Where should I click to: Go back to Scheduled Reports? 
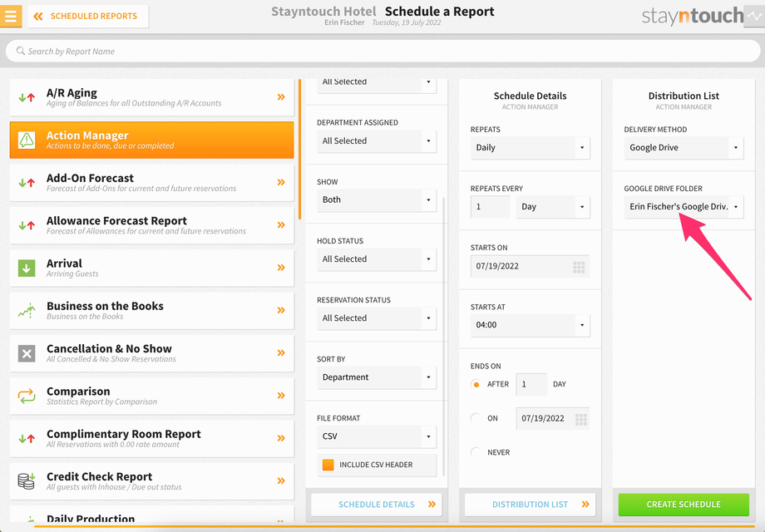pyautogui.click(x=88, y=16)
